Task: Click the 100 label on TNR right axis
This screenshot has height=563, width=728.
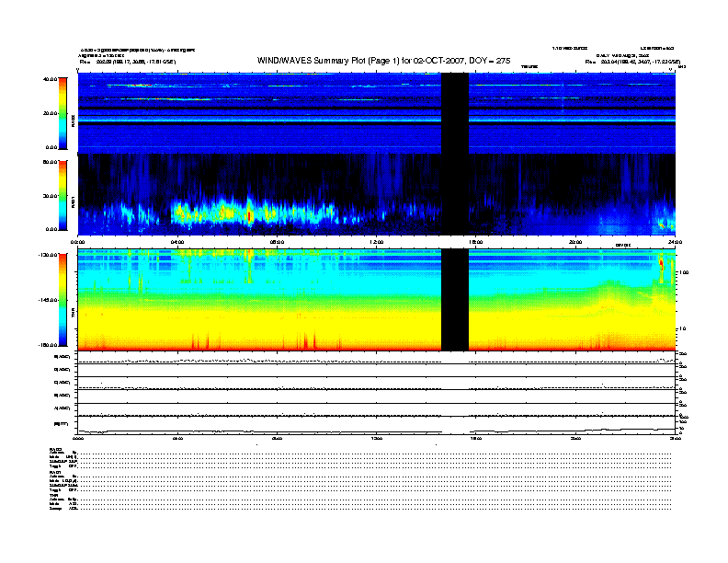Action: click(684, 272)
